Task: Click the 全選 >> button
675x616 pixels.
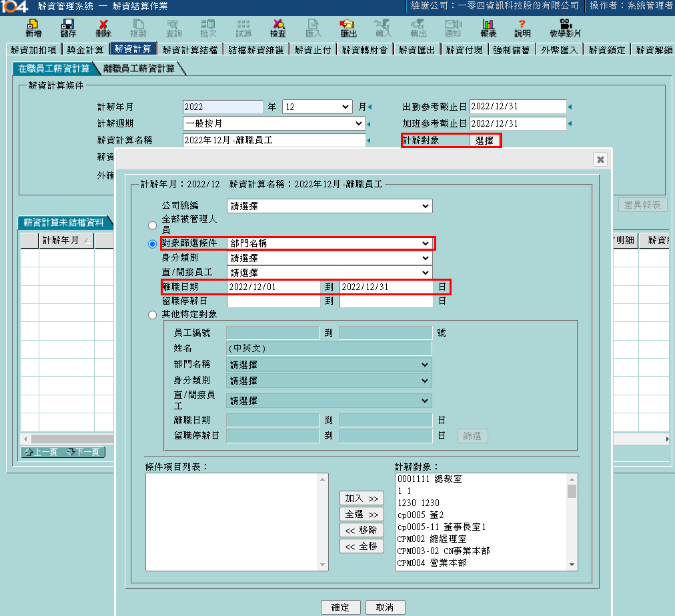Action: point(362,515)
